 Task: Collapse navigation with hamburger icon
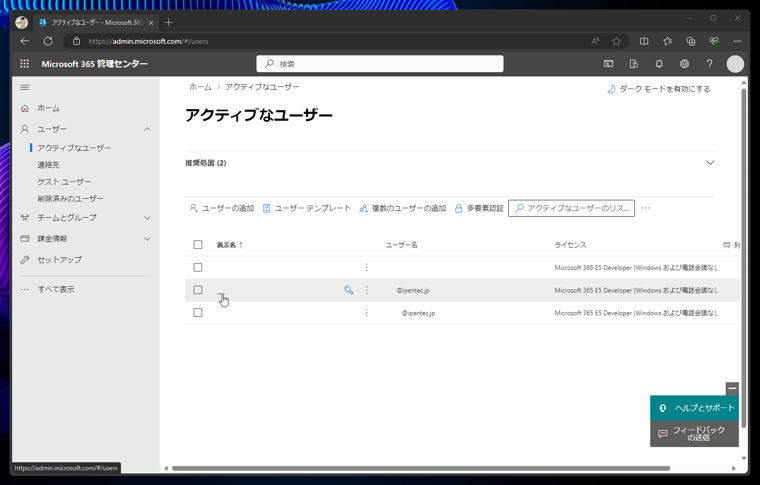[25, 87]
